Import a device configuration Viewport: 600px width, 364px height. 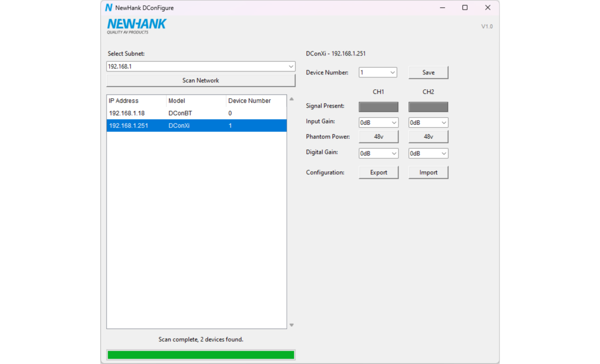[428, 172]
